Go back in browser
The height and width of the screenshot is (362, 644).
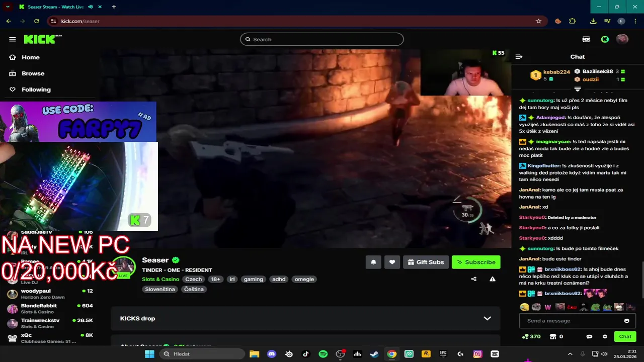(x=9, y=21)
